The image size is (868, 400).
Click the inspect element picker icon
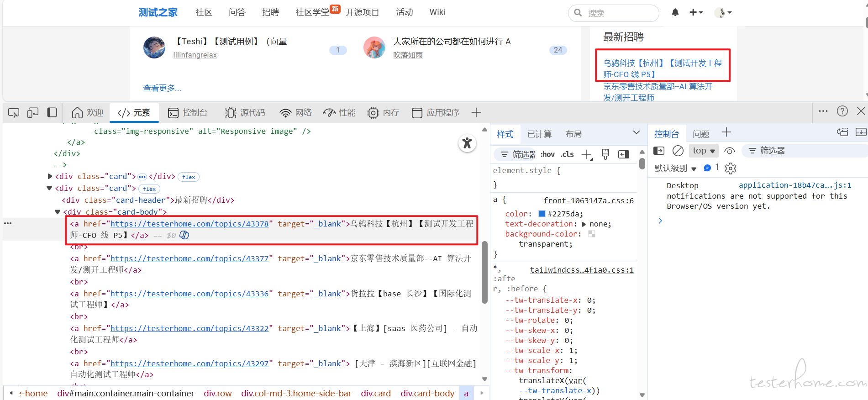(x=14, y=113)
